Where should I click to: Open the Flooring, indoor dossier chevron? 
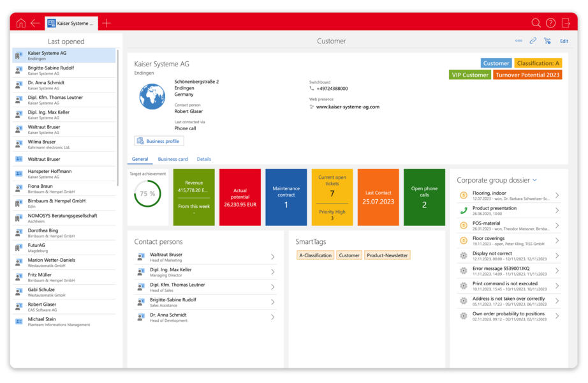tap(557, 195)
